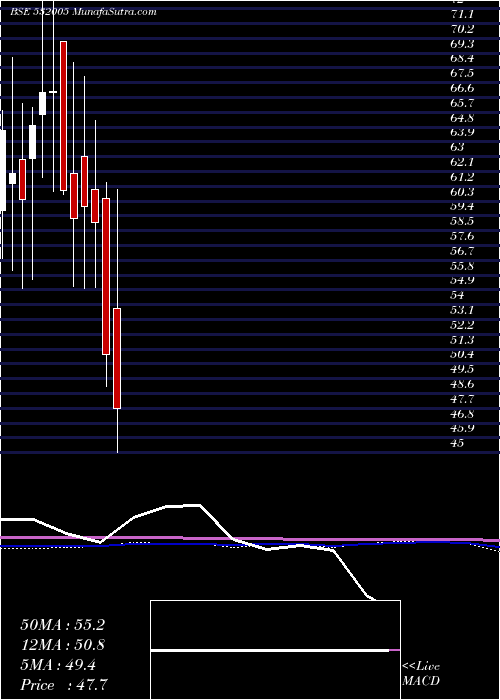Click the white candle body near 66

(x=42, y=103)
